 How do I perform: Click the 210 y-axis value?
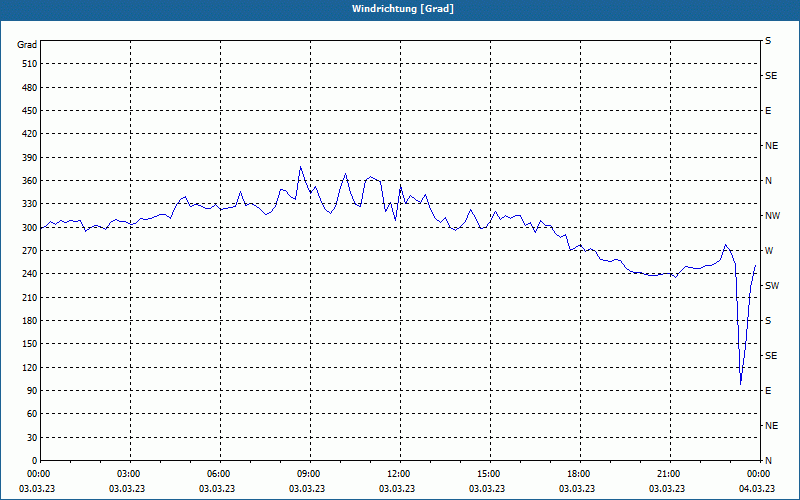point(30,297)
